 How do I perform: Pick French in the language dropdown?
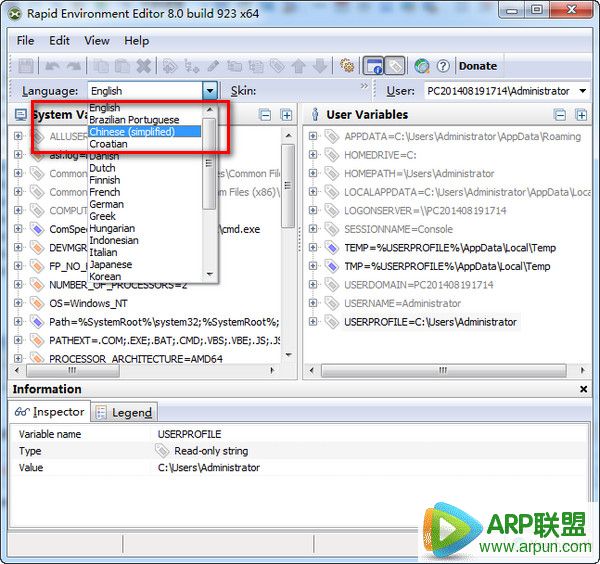[x=144, y=192]
